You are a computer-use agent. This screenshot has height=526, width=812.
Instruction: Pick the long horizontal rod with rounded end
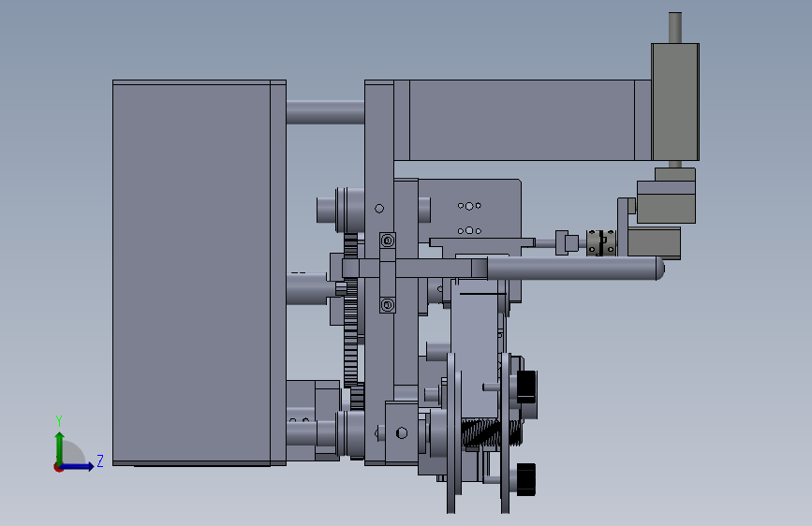[x=575, y=269]
